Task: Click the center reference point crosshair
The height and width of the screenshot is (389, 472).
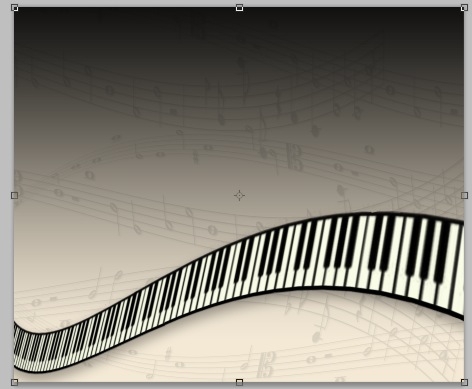Action: (239, 195)
